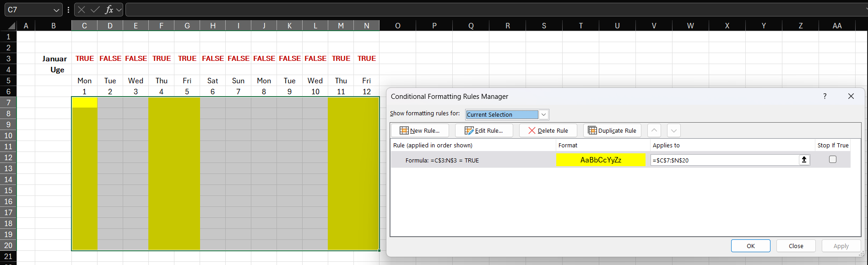
Task: Open the three-dot handle next to Name Box
Action: 68,10
